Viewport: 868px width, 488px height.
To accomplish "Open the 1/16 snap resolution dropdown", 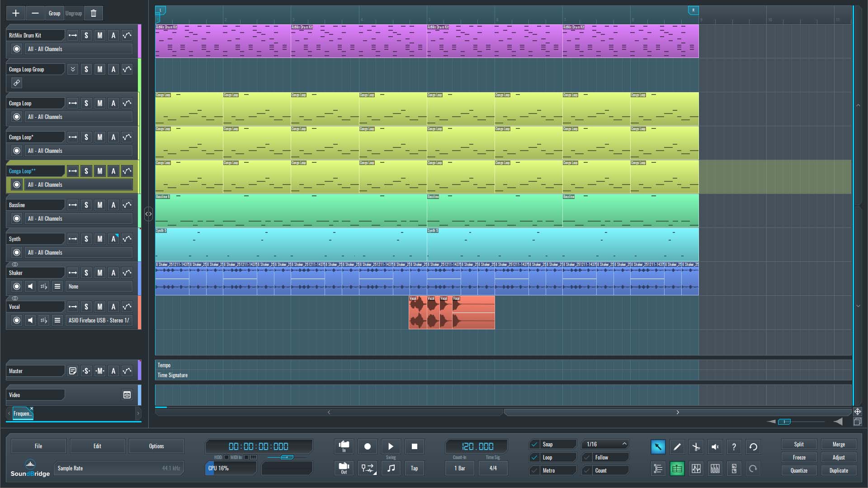I will (x=606, y=444).
